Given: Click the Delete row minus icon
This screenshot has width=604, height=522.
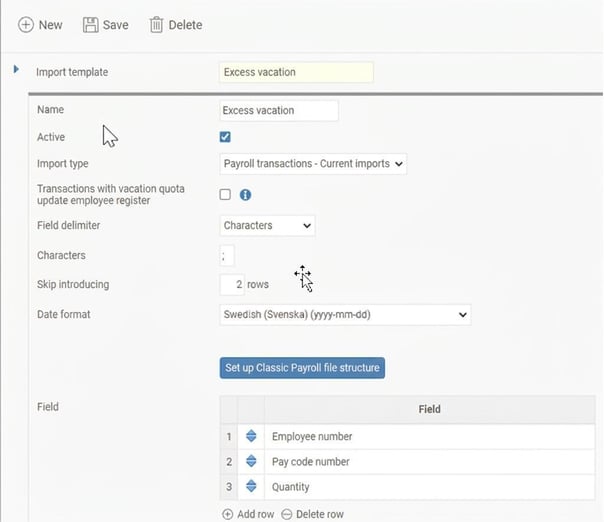Looking at the screenshot, I should coord(287,514).
